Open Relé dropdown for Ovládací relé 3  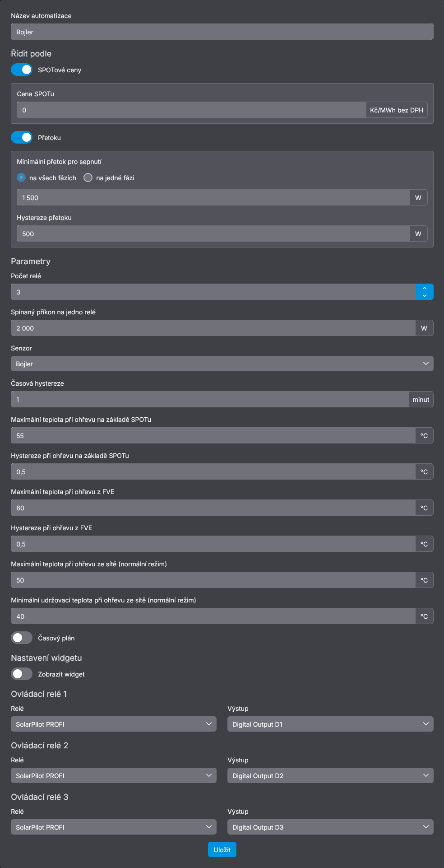[113, 827]
